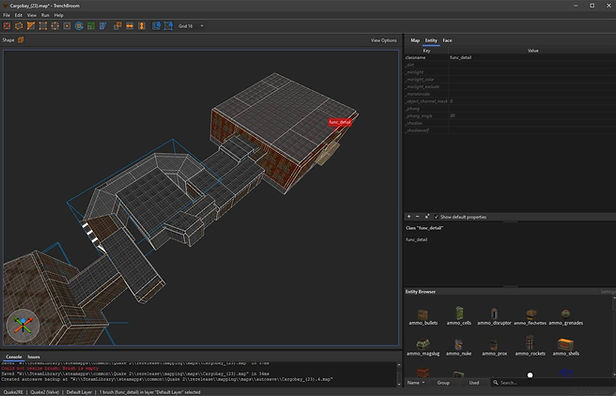Activate the Rotate tool
Screen dimensions: 616x396
[79, 26]
